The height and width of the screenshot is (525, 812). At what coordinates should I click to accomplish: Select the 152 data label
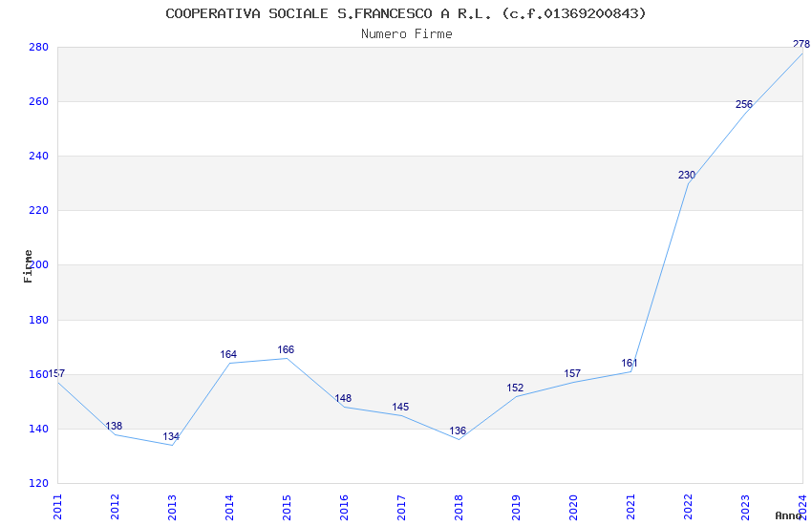point(515,388)
